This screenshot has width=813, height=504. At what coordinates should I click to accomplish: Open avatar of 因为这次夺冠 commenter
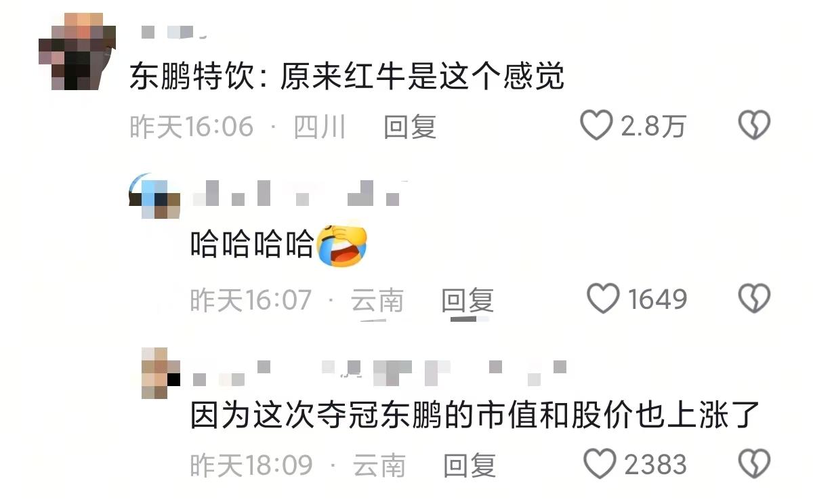pyautogui.click(x=161, y=373)
